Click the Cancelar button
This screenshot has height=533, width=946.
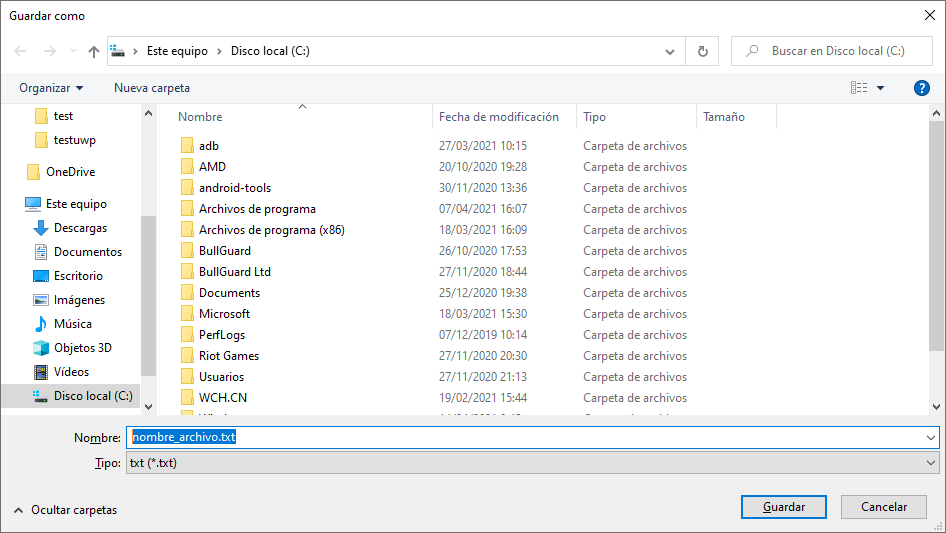(x=884, y=507)
